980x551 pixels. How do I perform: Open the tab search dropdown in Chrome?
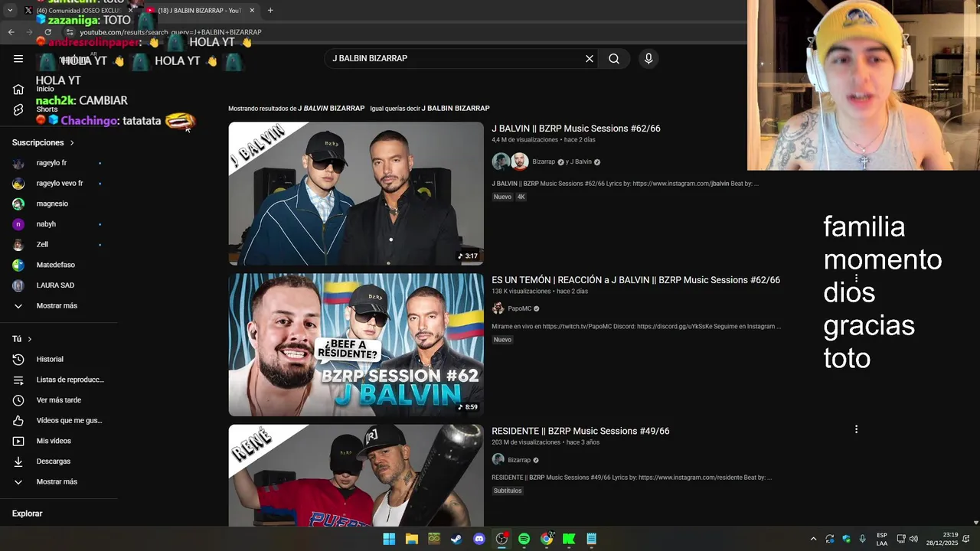click(9, 10)
